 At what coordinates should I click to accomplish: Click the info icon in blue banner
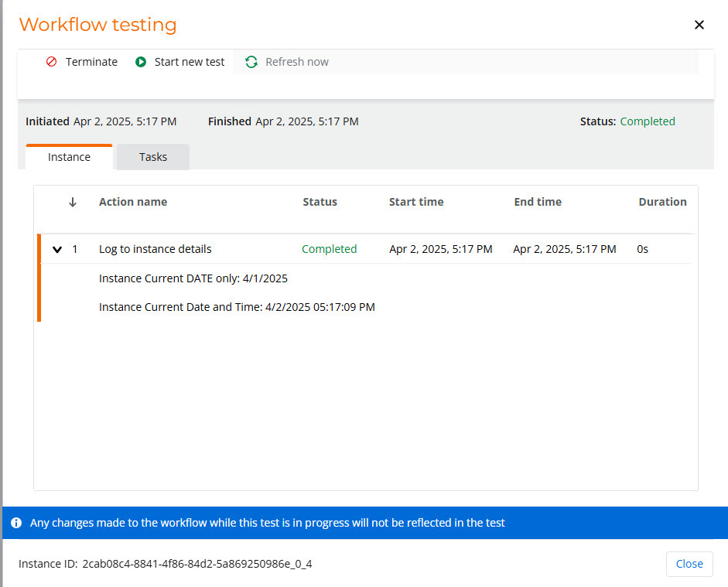(x=16, y=523)
